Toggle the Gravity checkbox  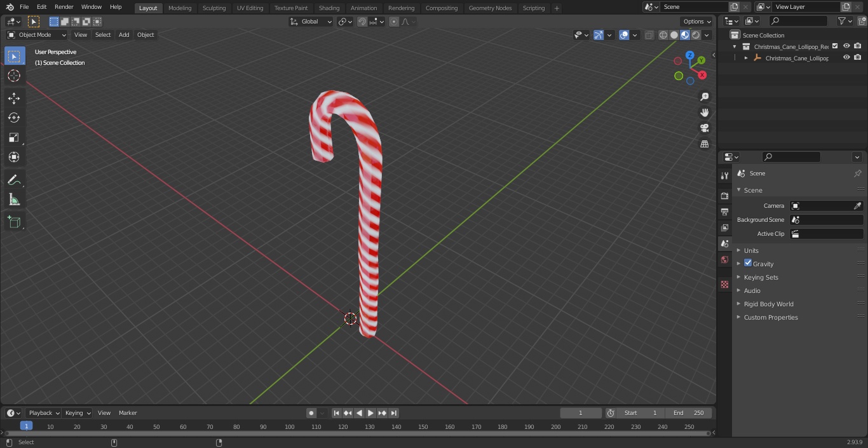(748, 263)
